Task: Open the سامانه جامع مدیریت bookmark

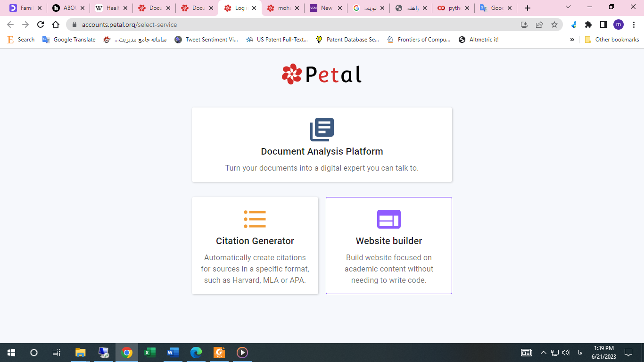Action: click(x=135, y=40)
